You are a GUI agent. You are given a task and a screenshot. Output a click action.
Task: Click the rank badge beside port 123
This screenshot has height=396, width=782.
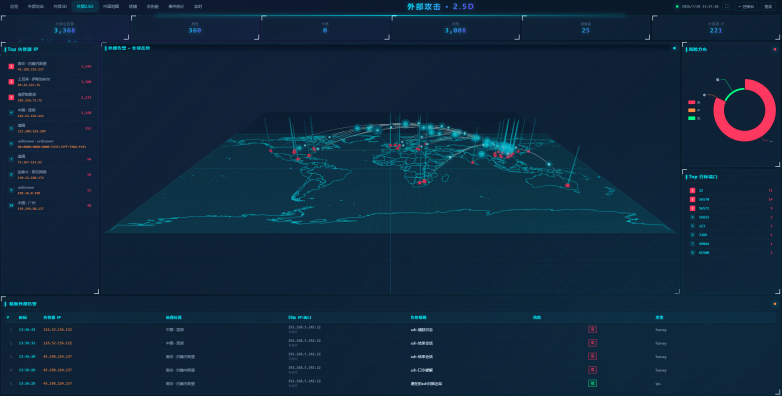point(692,226)
